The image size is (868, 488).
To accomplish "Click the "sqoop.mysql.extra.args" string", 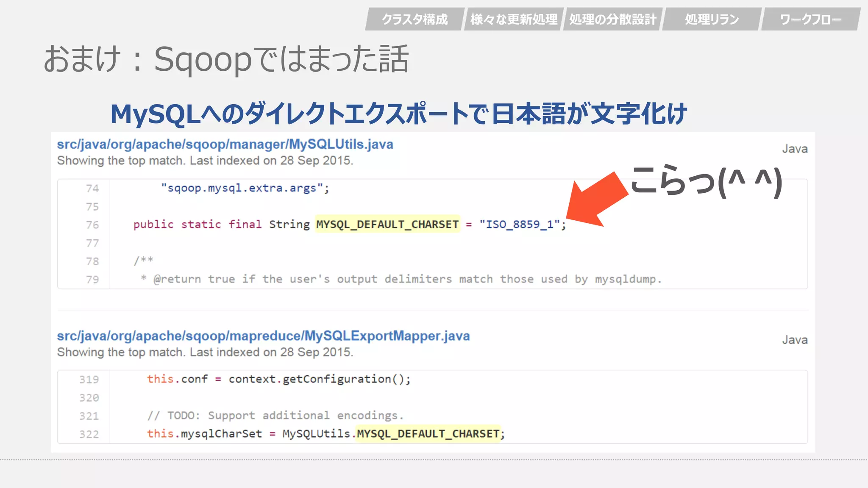I will point(242,188).
